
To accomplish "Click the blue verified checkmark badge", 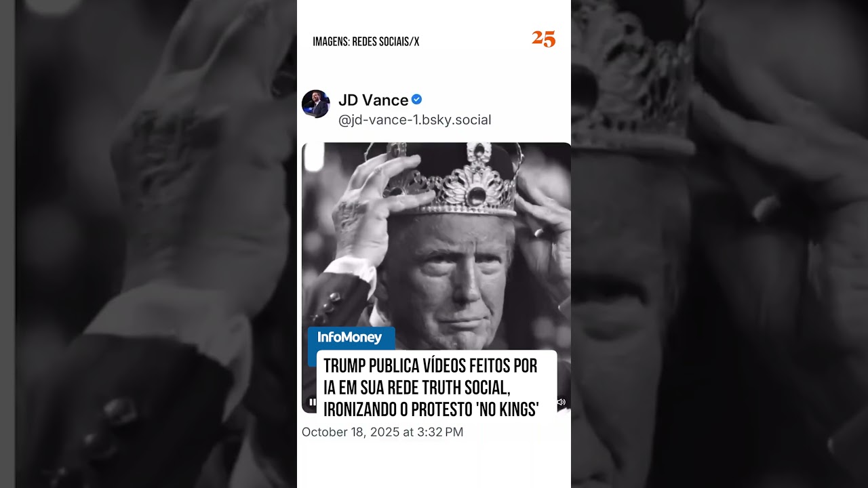I will tap(416, 100).
